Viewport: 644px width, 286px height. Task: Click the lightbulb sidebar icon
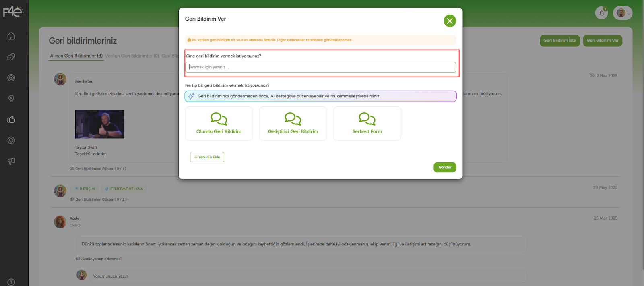click(11, 99)
